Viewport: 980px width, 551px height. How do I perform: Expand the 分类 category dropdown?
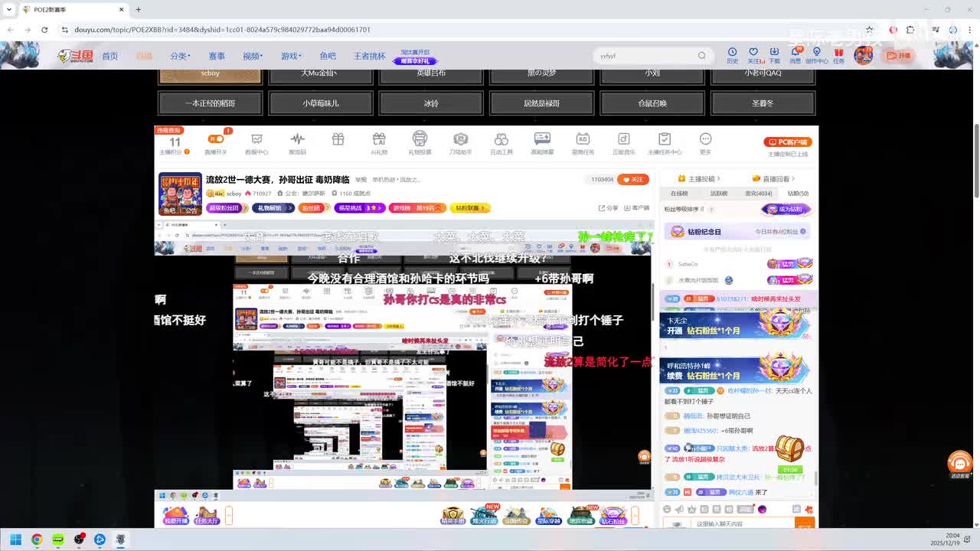[179, 56]
